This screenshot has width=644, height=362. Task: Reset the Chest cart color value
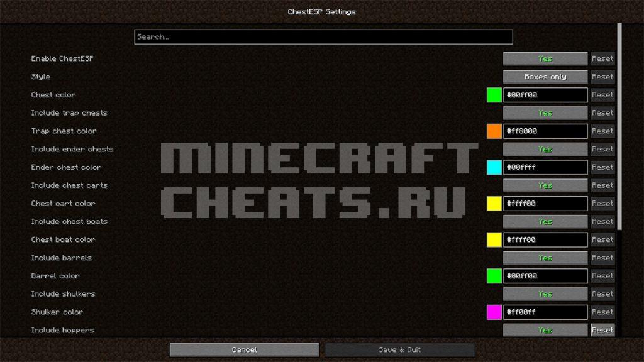tap(602, 204)
